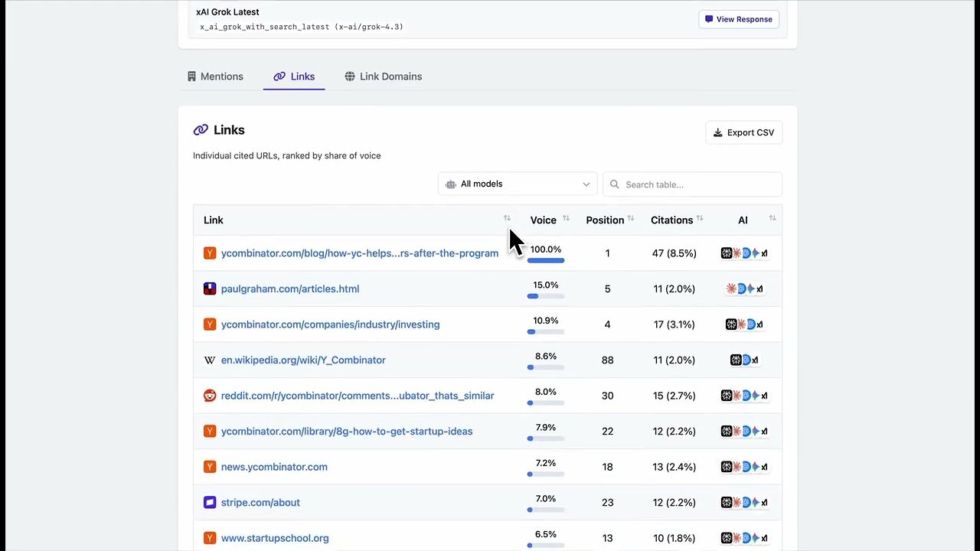Click the Stripe favicon beside stripe.com/about
980x551 pixels.
[210, 503]
